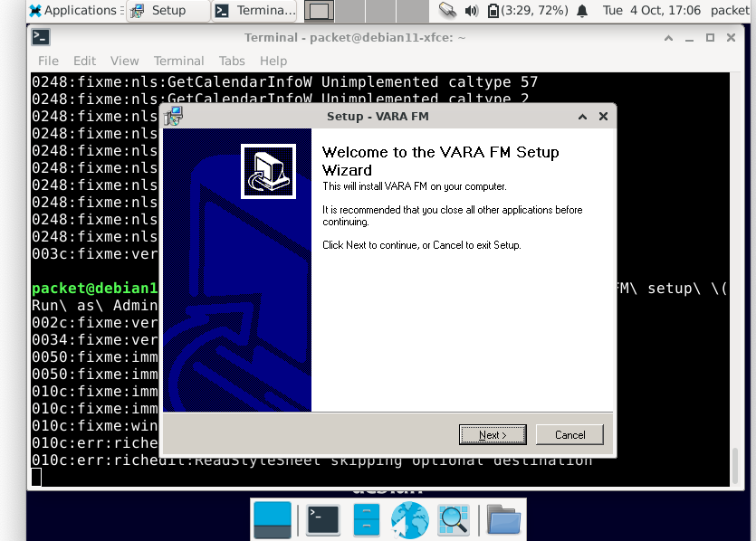Roll up the Setup - VARA FM window
The height and width of the screenshot is (541, 756).
click(x=582, y=117)
